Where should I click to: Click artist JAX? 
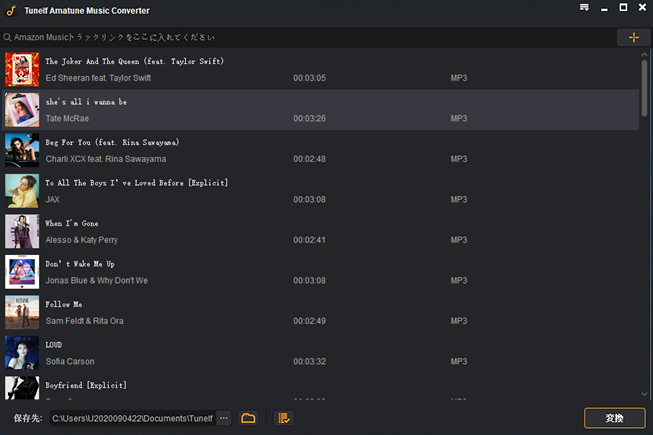[52, 199]
